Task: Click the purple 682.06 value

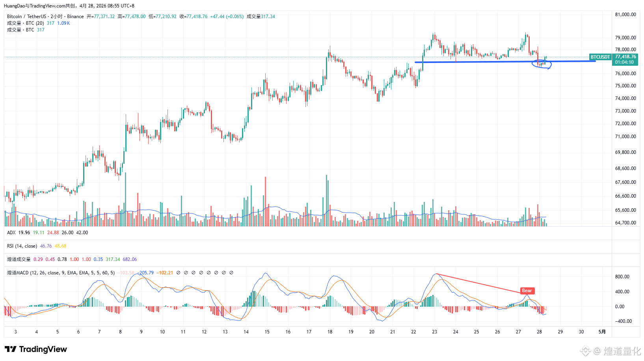Action: click(x=130, y=259)
